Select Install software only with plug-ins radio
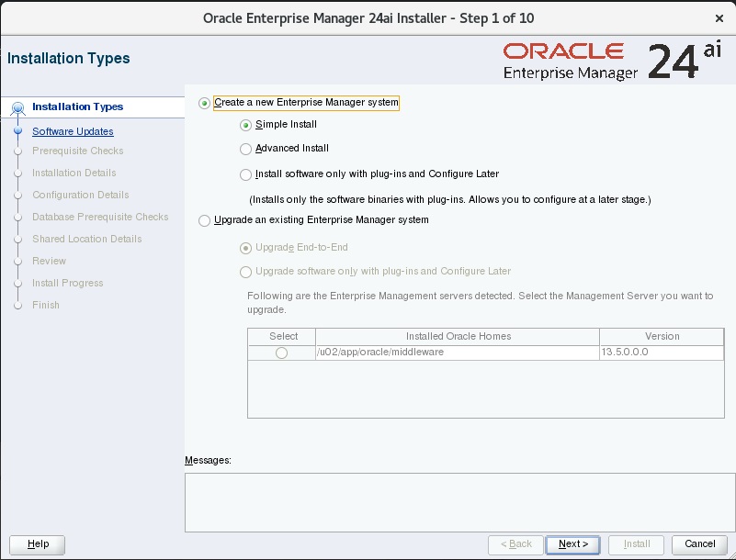Viewport: 736px width, 560px height. tap(245, 174)
